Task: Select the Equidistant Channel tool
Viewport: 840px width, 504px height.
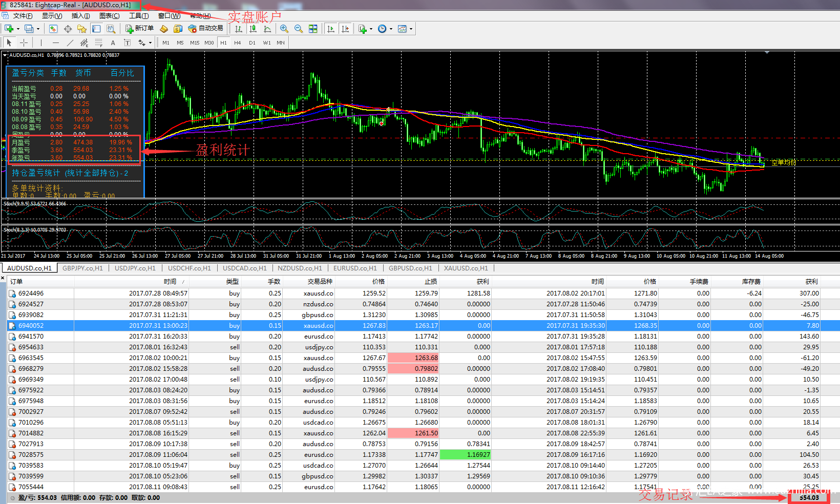Action: (85, 43)
